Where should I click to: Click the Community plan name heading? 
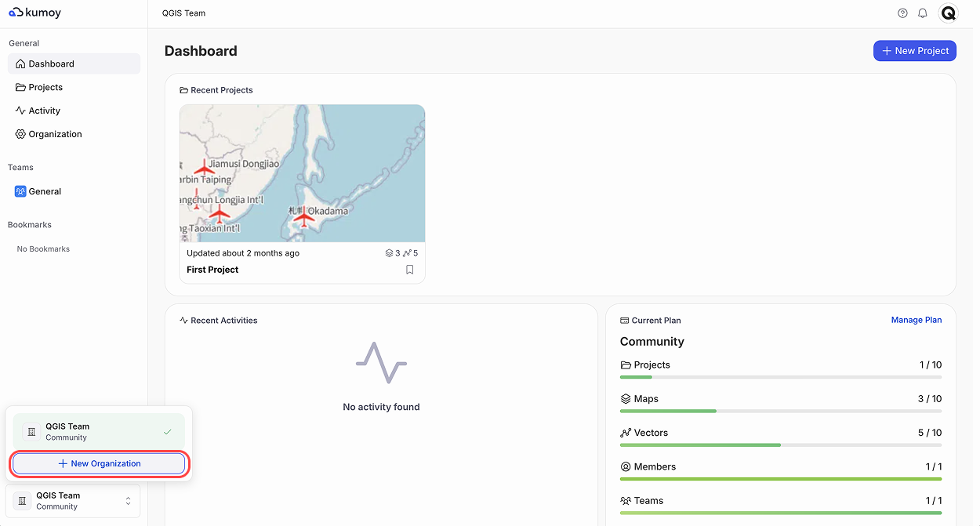click(x=652, y=342)
